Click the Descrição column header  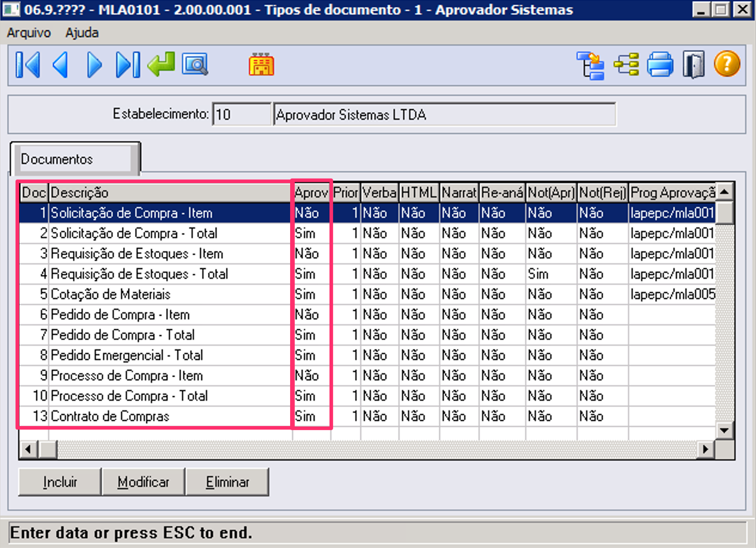170,193
